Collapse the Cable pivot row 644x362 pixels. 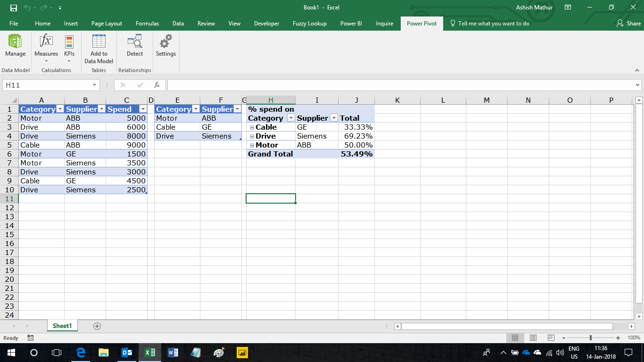(x=252, y=127)
